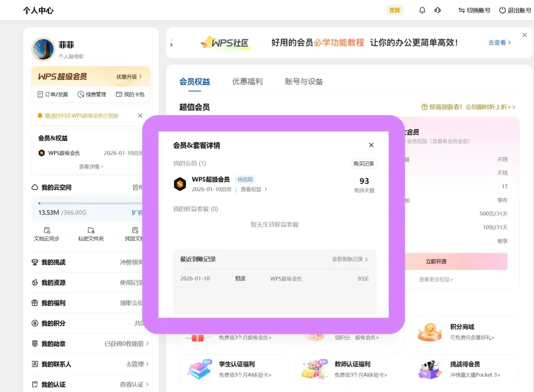Click the banner carousel dots indicator
The width and height of the screenshot is (534, 392).
click(x=171, y=43)
